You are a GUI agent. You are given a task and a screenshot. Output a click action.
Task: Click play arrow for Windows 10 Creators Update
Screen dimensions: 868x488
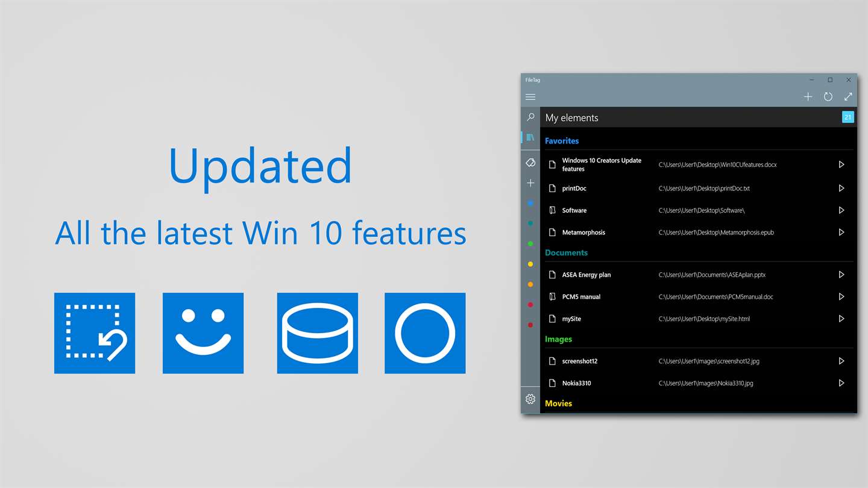click(x=841, y=164)
